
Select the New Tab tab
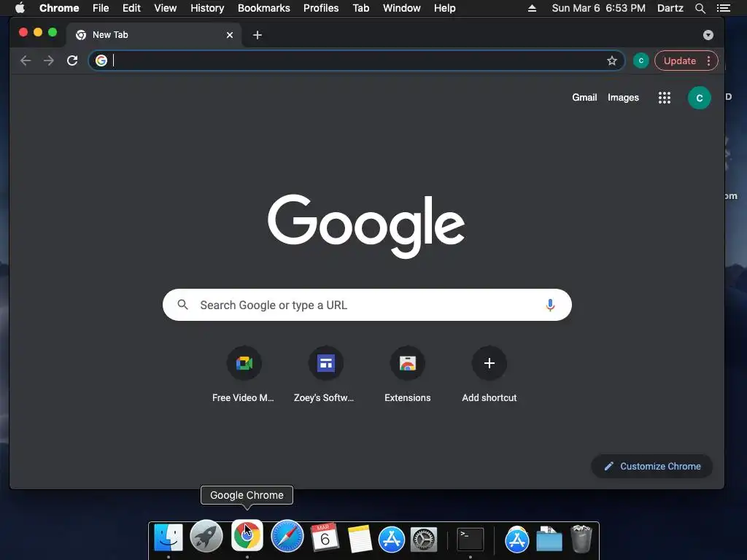point(154,35)
